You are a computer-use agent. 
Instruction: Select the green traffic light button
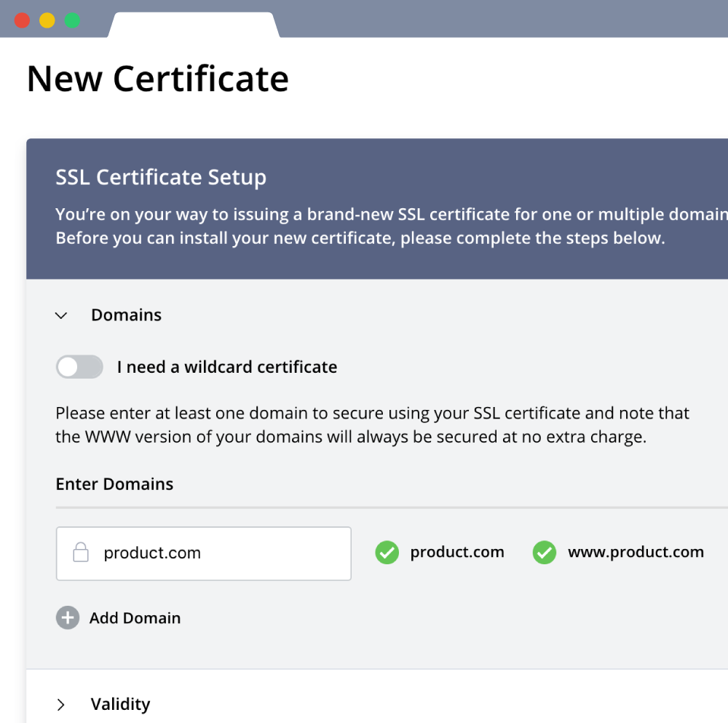72,20
